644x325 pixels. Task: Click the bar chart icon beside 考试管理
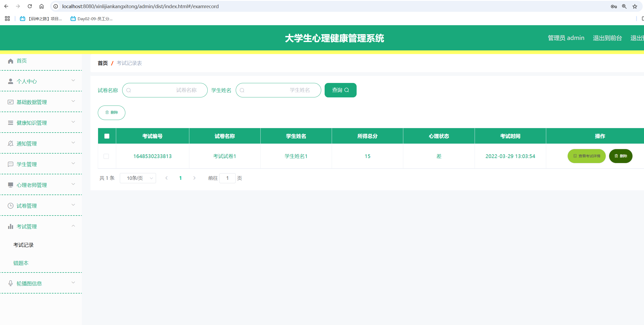pyautogui.click(x=10, y=227)
